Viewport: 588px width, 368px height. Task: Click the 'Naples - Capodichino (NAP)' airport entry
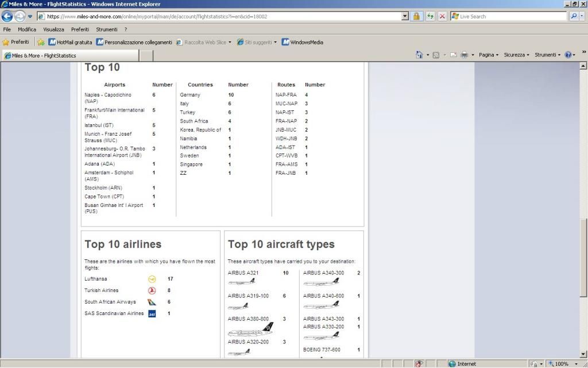click(x=108, y=98)
